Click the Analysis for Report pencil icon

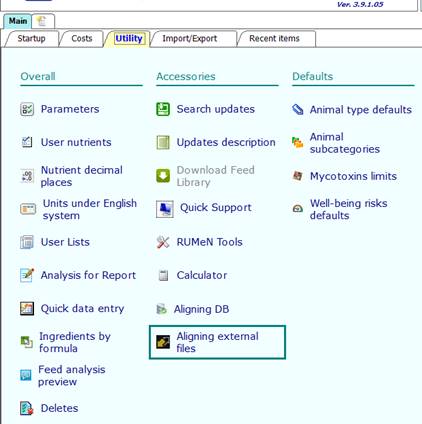click(x=27, y=275)
